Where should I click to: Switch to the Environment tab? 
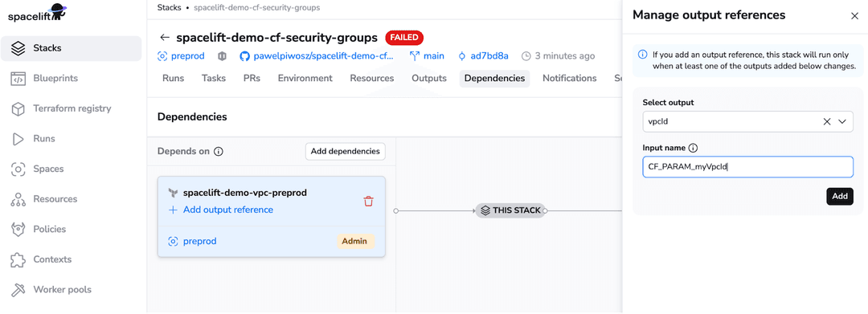click(305, 79)
